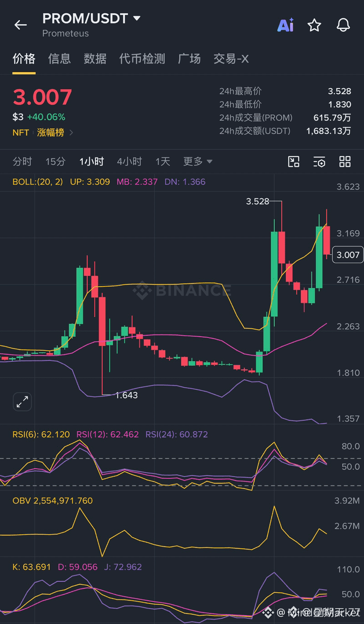Select the 4小时 timeframe
Screen dimensions: 364x624
[x=130, y=162]
